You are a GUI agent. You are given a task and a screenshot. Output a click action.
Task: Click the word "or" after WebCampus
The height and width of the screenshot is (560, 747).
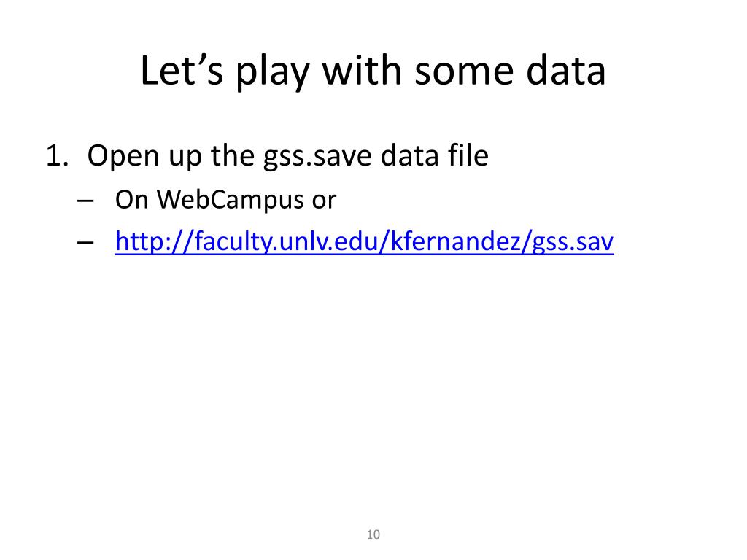point(325,201)
